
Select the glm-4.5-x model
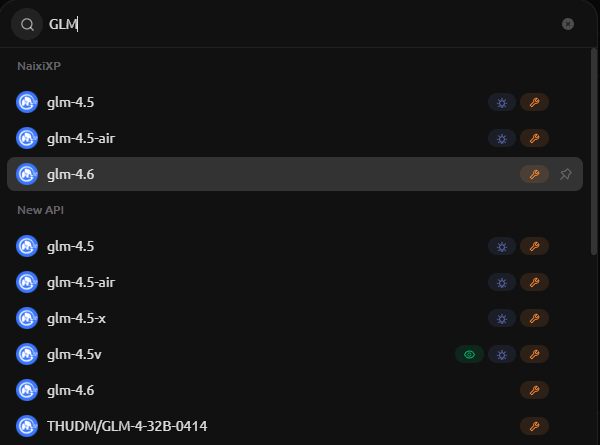76,318
